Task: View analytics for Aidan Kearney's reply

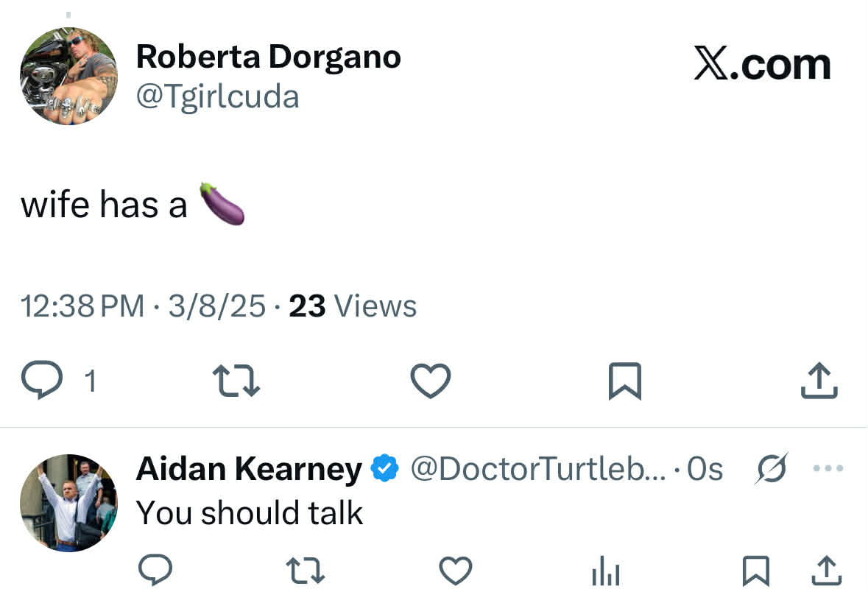Action: 605,572
